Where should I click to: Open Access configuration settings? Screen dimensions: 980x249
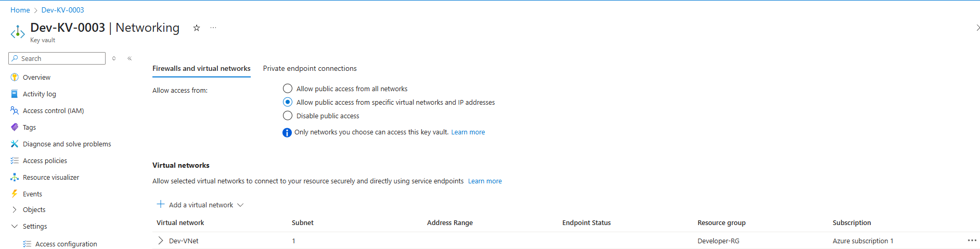pos(66,244)
